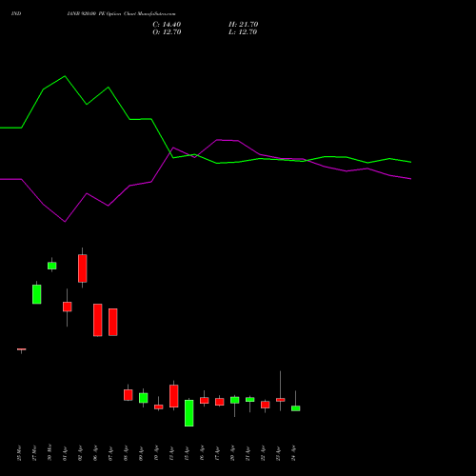Select the green candlestick above 09 Apr
Screen dimensions: 476x476
coord(144,398)
